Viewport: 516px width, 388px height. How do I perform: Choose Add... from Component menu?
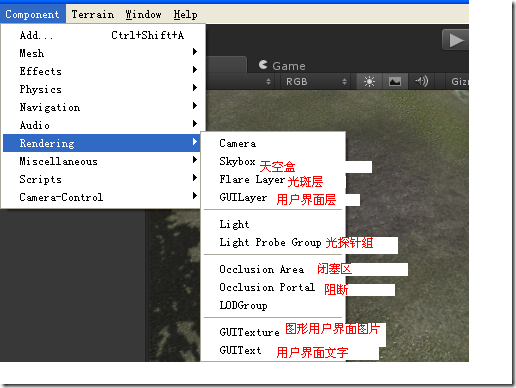click(102, 35)
